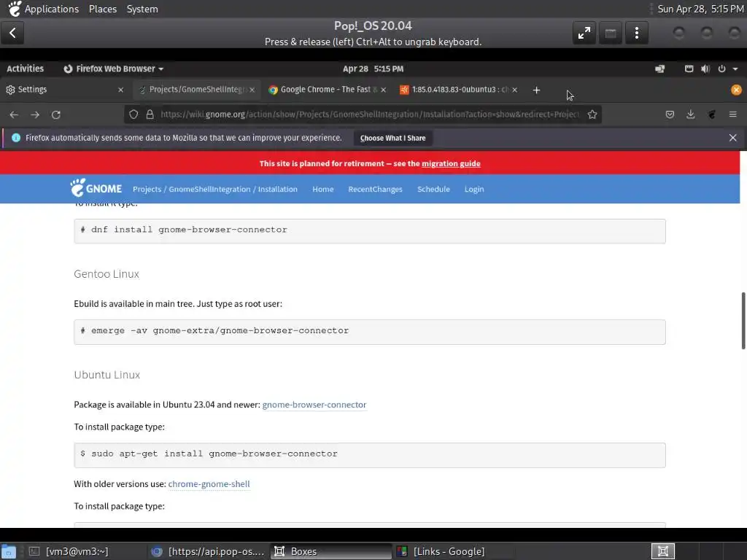Click orange Firefox window close button
This screenshot has width=747, height=560.
point(736,90)
